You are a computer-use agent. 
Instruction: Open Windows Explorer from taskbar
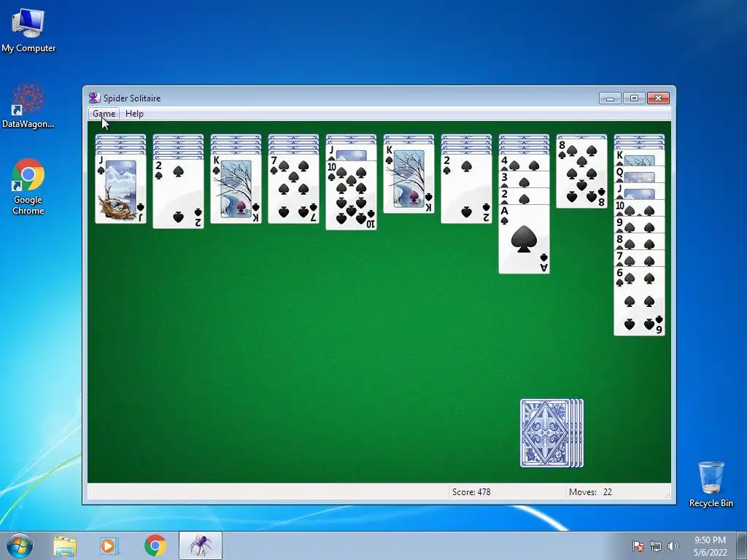(x=64, y=546)
